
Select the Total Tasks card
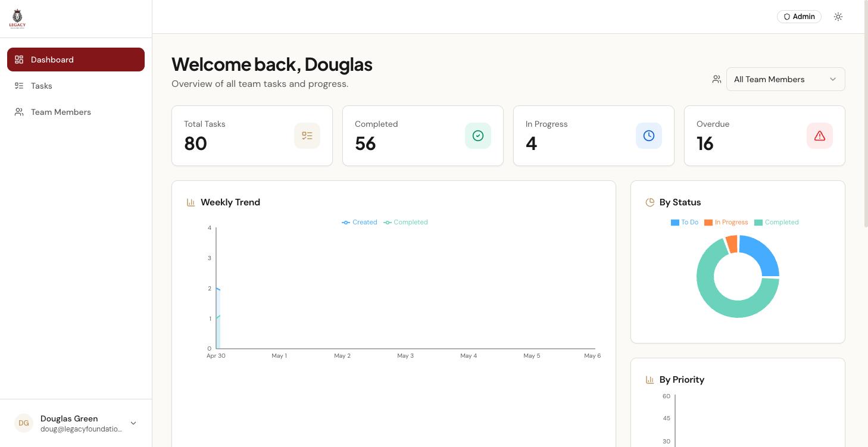tap(252, 136)
